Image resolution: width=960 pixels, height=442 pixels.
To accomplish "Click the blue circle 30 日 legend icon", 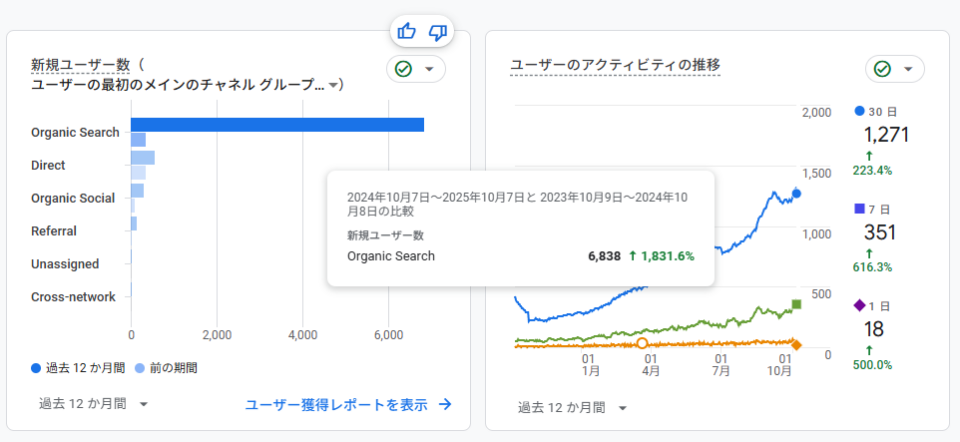I will click(x=860, y=110).
